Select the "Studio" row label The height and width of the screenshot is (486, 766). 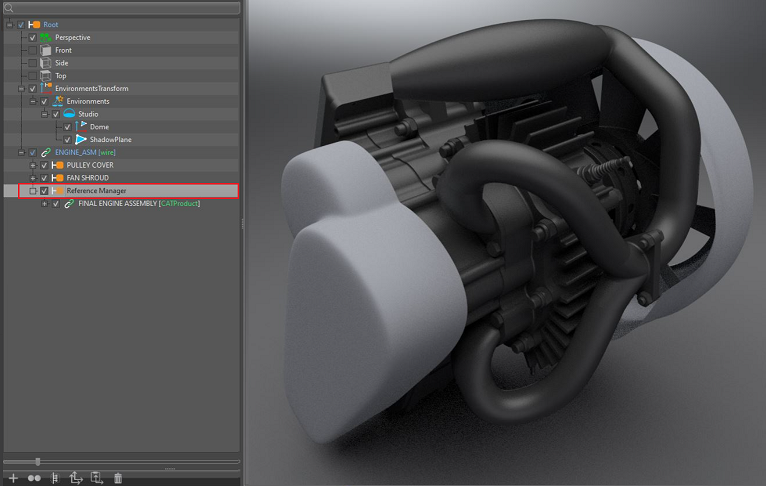tap(88, 114)
